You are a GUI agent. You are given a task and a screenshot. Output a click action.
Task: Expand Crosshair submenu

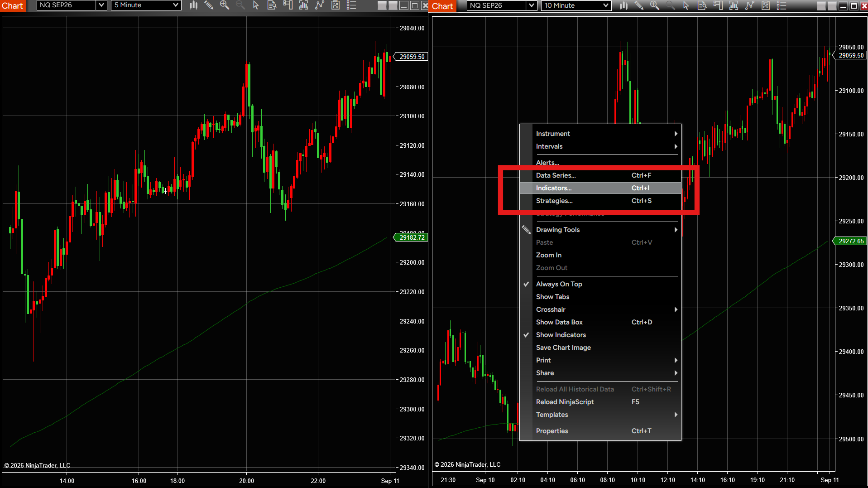point(600,309)
